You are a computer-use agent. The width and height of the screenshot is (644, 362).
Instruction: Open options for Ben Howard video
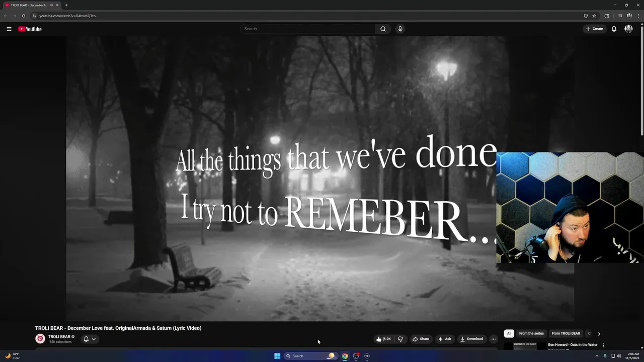tap(603, 345)
